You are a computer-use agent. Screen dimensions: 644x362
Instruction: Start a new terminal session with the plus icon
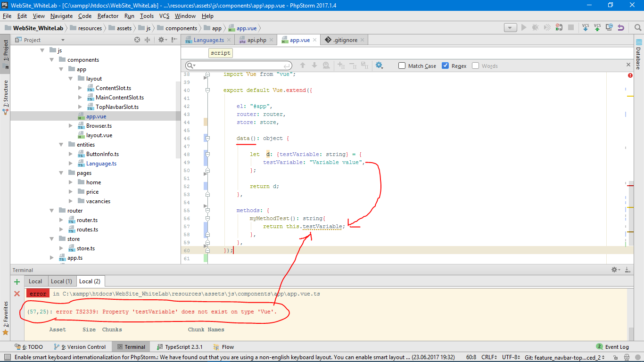(17, 281)
